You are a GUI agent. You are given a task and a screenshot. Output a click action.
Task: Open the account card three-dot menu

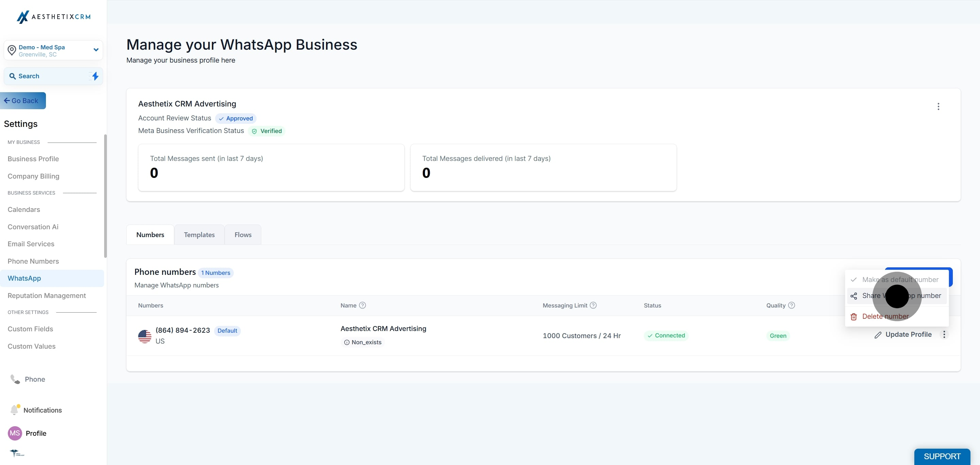tap(938, 106)
